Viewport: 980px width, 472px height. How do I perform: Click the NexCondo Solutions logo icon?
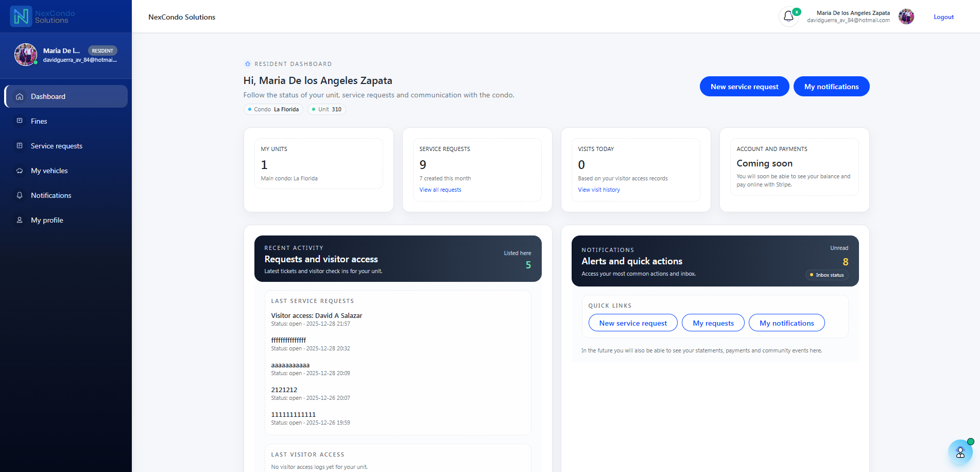point(21,16)
